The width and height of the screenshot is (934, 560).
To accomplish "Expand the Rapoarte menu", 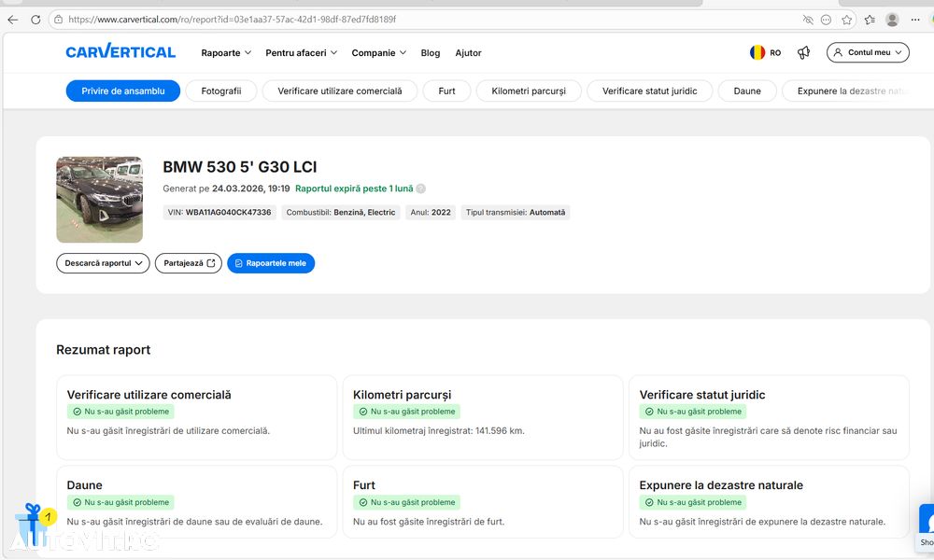I will pyautogui.click(x=226, y=53).
